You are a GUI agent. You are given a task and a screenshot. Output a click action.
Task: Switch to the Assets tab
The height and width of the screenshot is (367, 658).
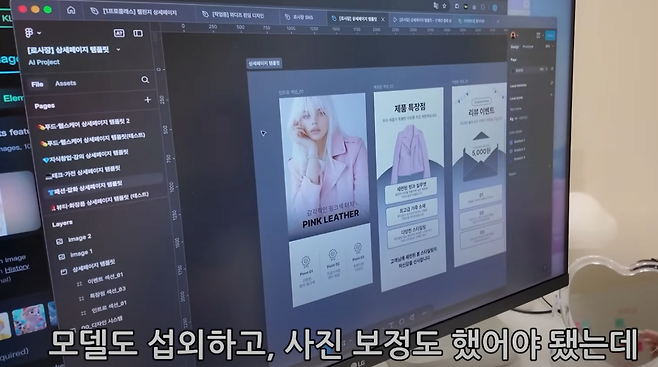(65, 83)
